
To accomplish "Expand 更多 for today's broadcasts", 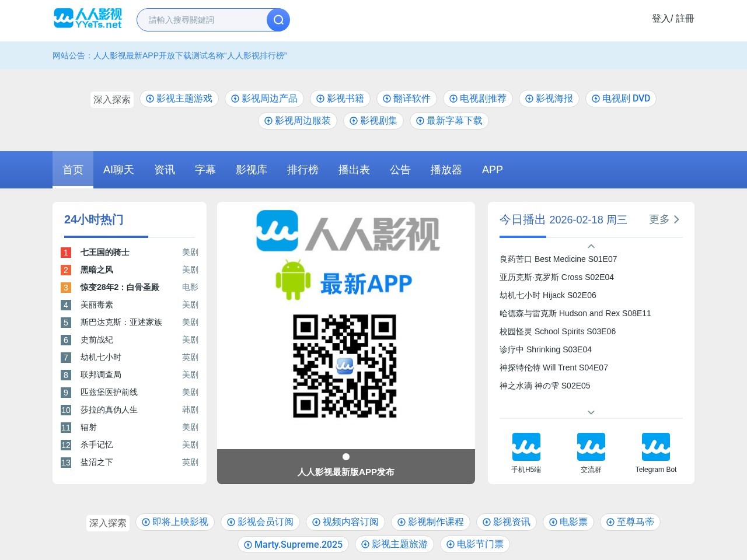I will coord(664,219).
